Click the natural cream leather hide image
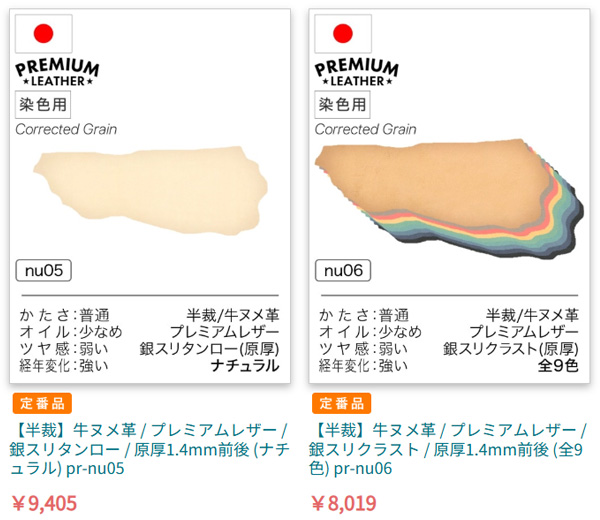 (x=150, y=190)
